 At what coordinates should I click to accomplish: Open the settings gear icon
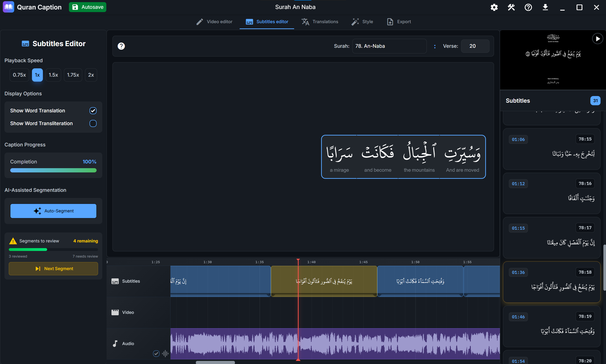click(494, 7)
